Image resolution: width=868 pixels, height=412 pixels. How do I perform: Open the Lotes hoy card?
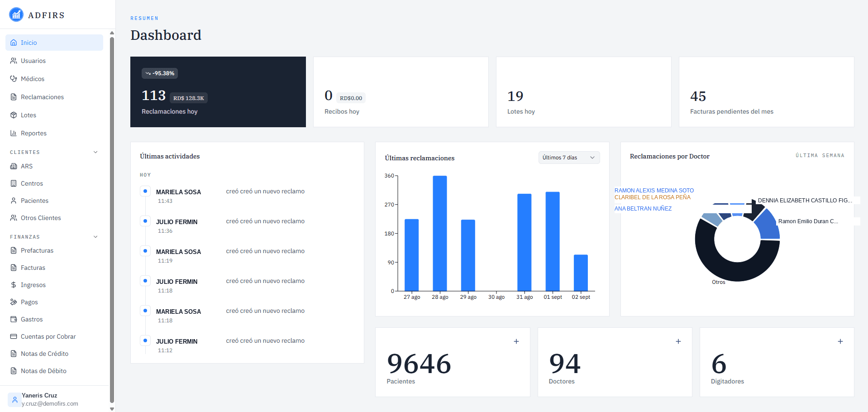click(x=584, y=92)
